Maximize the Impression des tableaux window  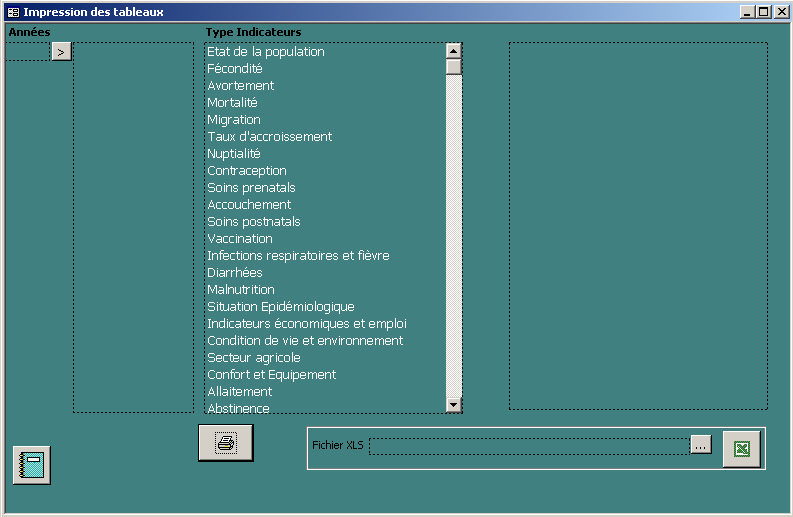764,12
